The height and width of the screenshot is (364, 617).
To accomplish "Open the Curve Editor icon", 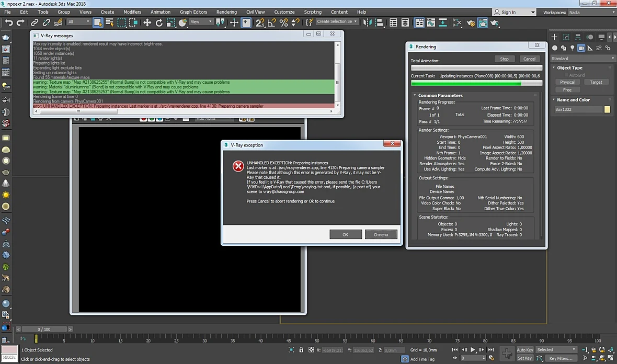I will pyautogui.click(x=431, y=23).
